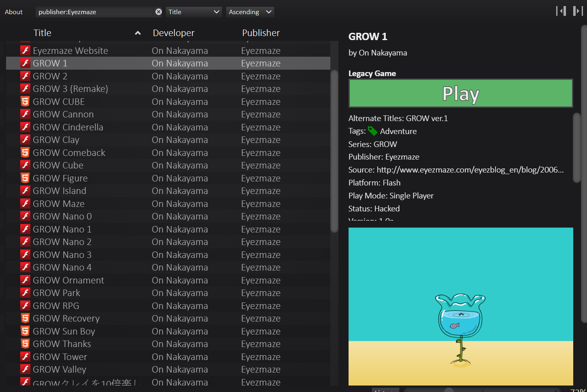The height and width of the screenshot is (392, 587).
Task: Click the details info panel scrollbar
Action: click(x=577, y=148)
